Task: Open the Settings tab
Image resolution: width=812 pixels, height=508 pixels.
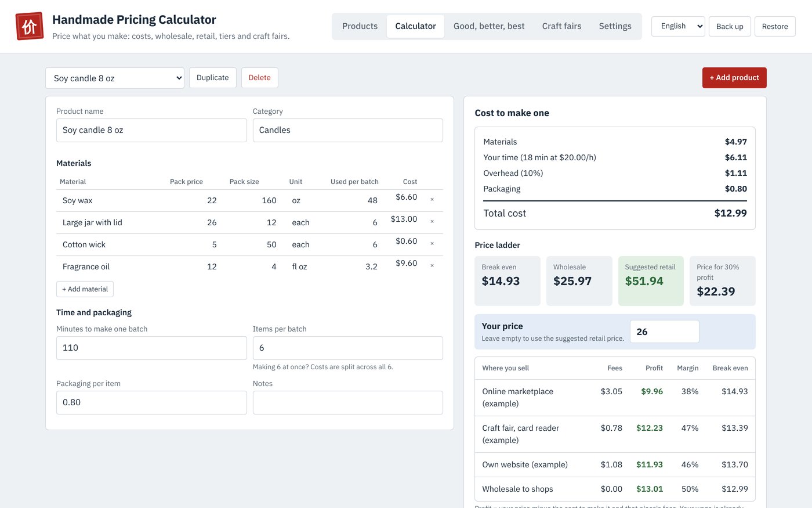Action: click(615, 26)
